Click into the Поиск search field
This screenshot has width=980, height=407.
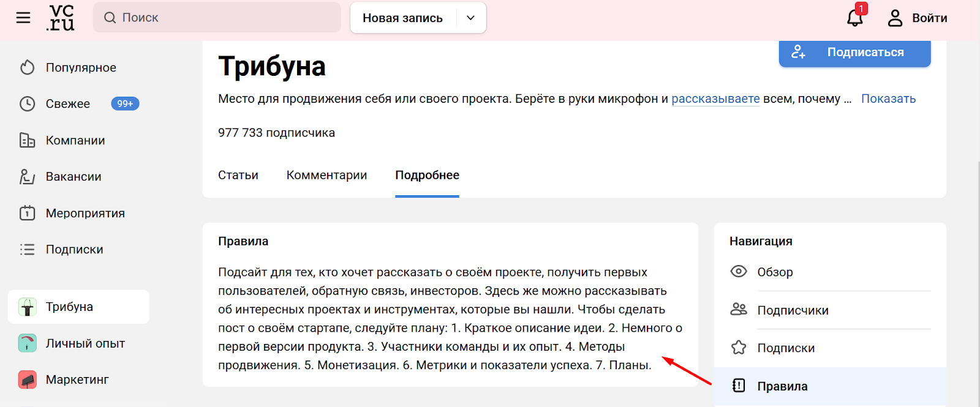(217, 18)
